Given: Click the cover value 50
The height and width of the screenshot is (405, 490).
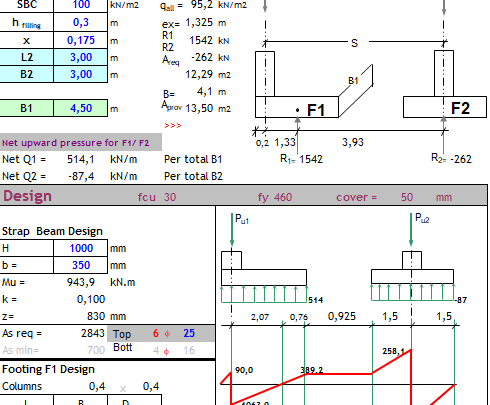Looking at the screenshot, I should click(x=407, y=197).
